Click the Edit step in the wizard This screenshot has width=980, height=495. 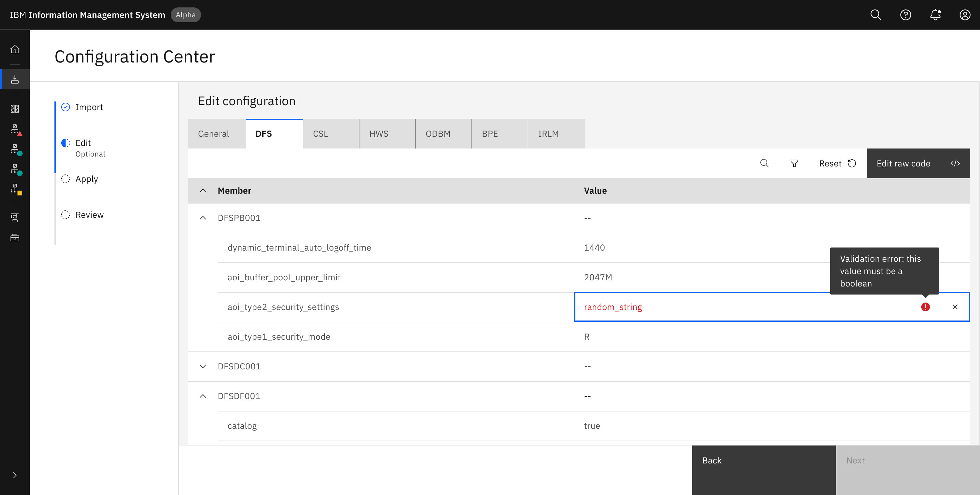(83, 148)
